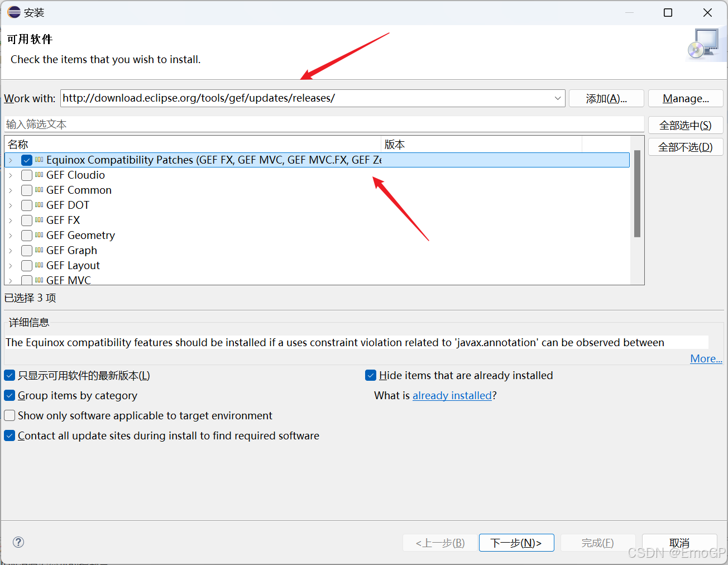
Task: Check the GEF Geometry checkbox
Action: [x=27, y=236]
